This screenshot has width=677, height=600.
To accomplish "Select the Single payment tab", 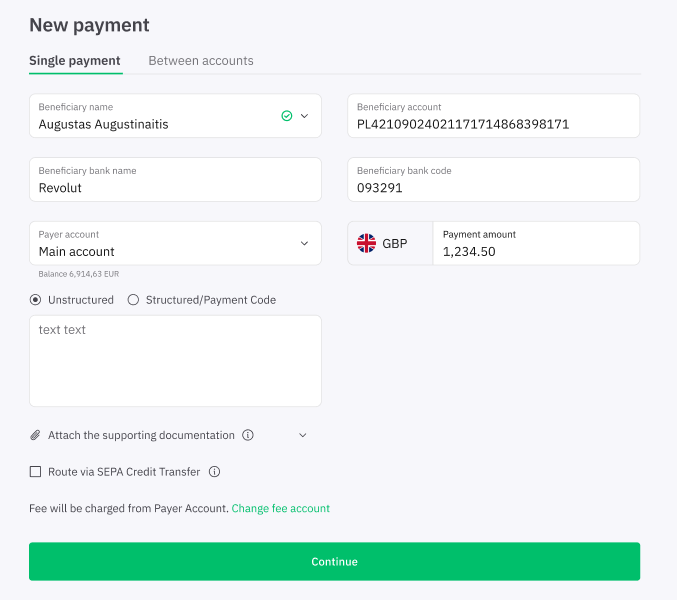I will pyautogui.click(x=75, y=61).
